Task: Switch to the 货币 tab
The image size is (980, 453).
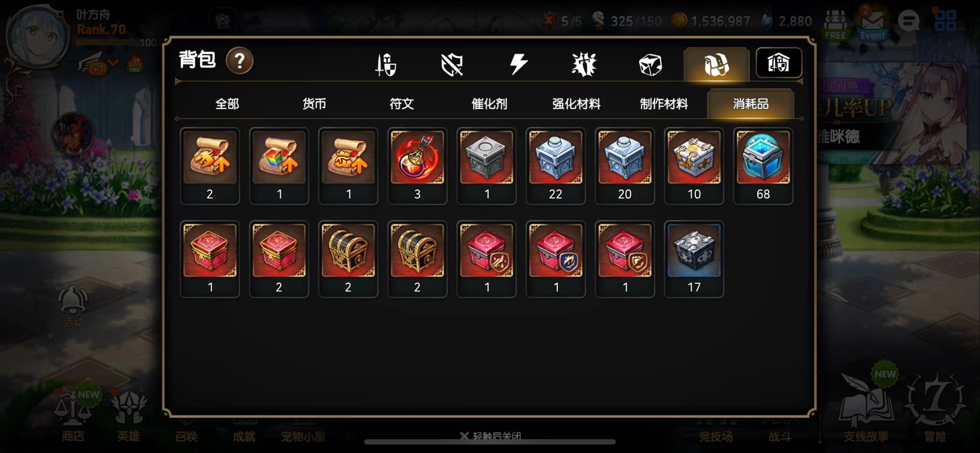Action: pyautogui.click(x=314, y=104)
